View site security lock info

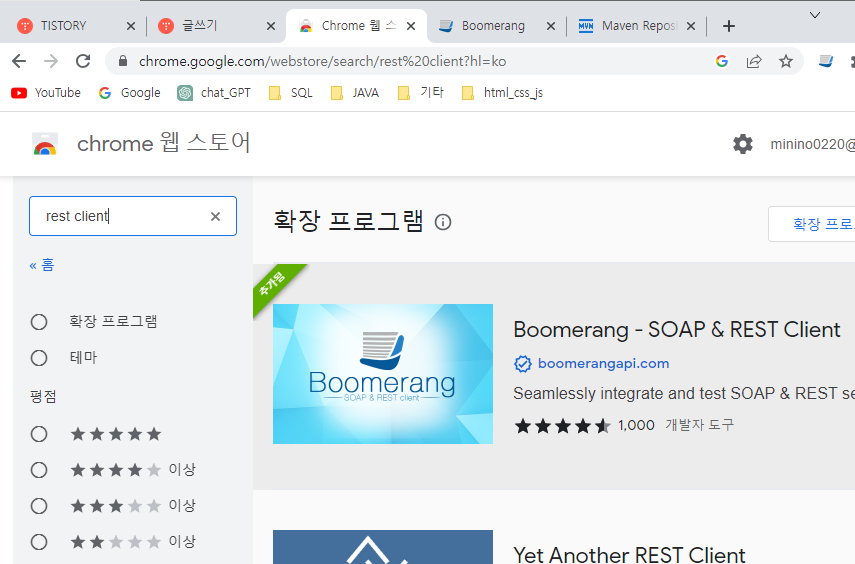[x=123, y=61]
